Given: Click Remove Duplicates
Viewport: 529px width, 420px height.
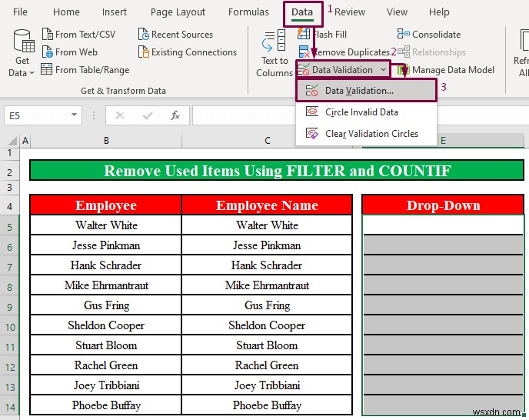Looking at the screenshot, I should [344, 52].
